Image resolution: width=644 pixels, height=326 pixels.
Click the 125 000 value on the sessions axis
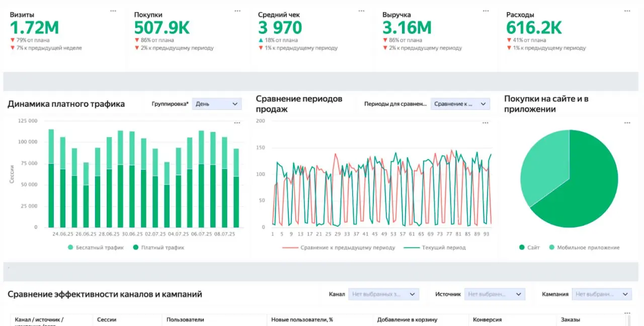point(28,121)
